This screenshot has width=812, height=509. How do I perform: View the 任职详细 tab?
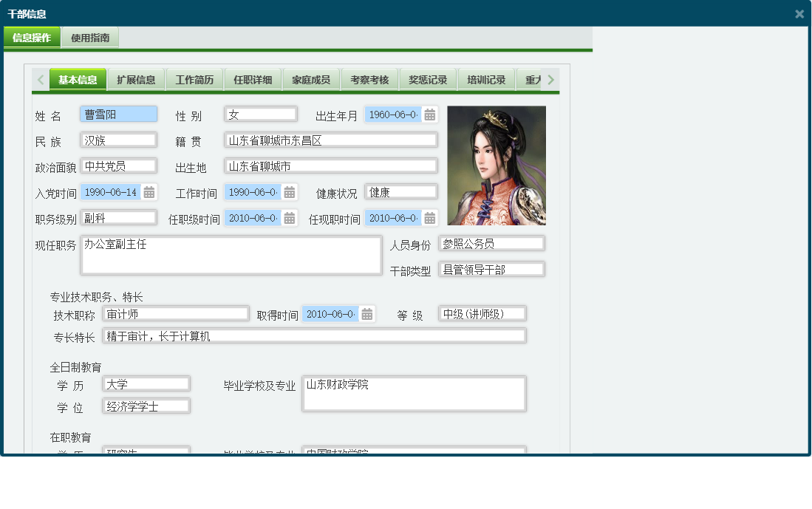click(x=253, y=79)
